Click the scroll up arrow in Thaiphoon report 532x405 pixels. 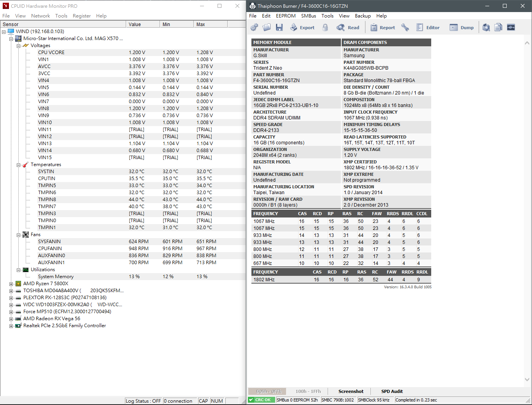[527, 43]
